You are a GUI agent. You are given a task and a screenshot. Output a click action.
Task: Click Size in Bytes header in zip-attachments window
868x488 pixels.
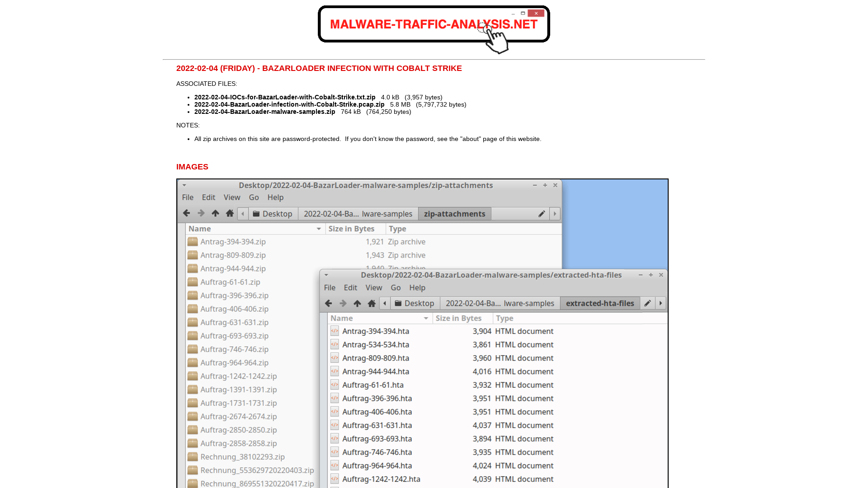point(355,229)
